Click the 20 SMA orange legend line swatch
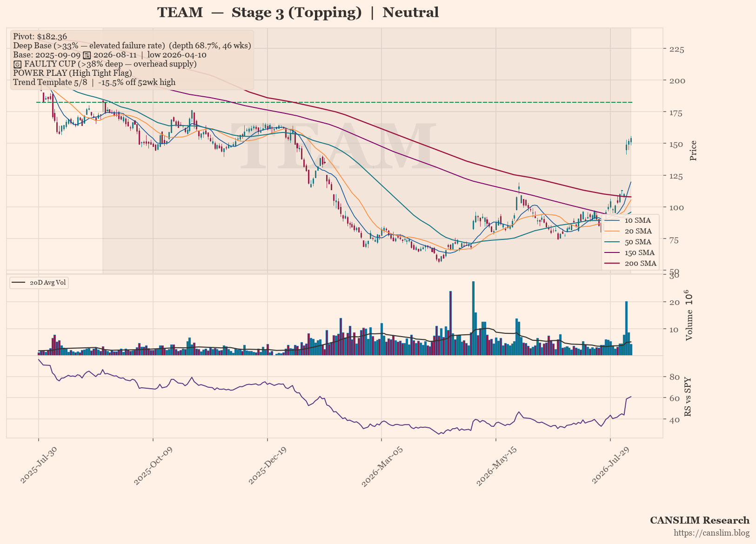 pyautogui.click(x=612, y=231)
